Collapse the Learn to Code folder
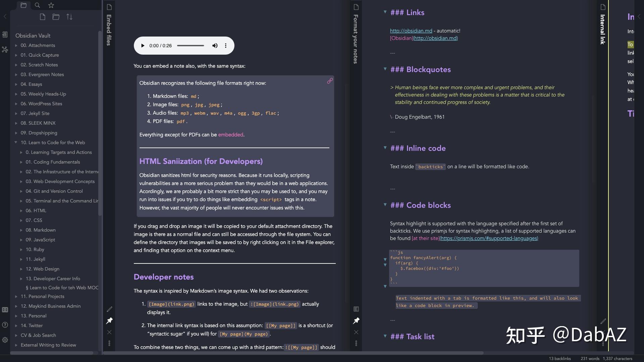 (x=16, y=142)
